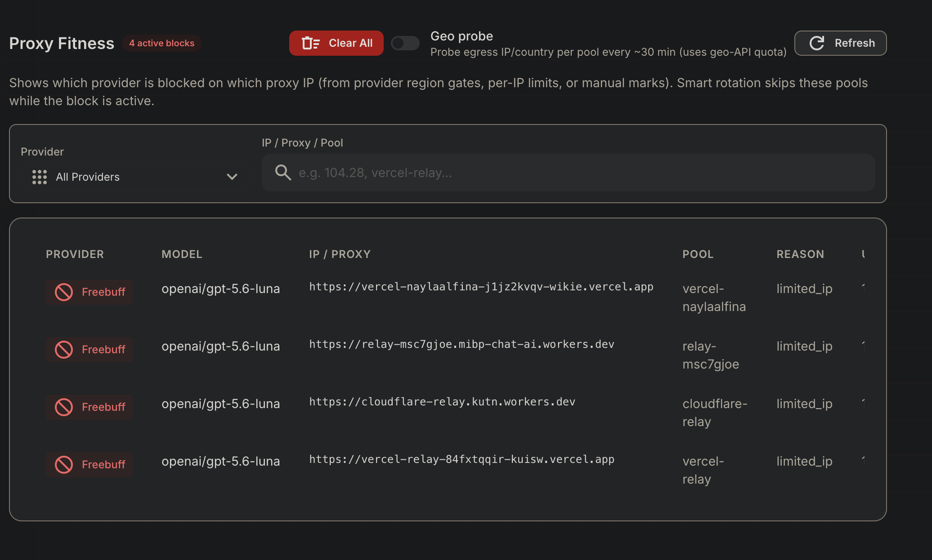The image size is (932, 560).
Task: Click the Refresh button text
Action: [x=855, y=43]
